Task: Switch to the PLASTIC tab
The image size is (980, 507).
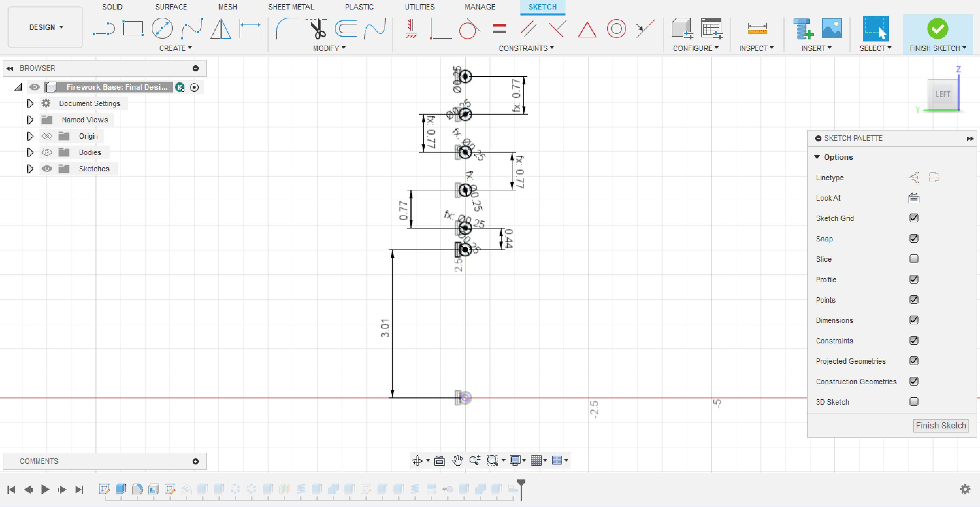Action: pyautogui.click(x=359, y=7)
